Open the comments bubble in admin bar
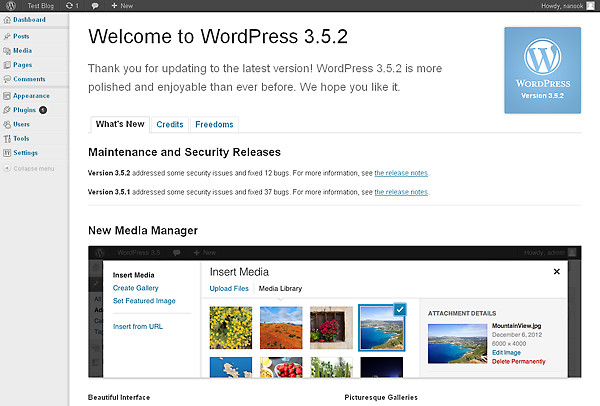The width and height of the screenshot is (600, 406). click(95, 6)
